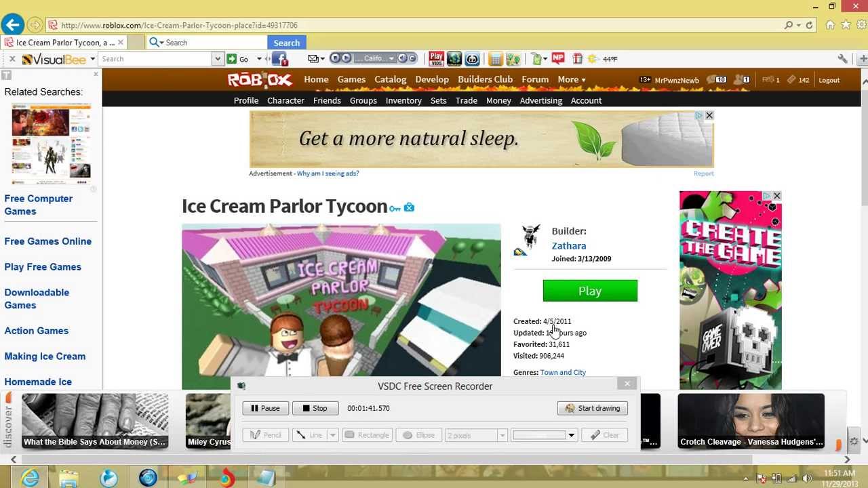This screenshot has width=868, height=488.
Task: Go back with the browser back arrow
Action: tap(12, 25)
